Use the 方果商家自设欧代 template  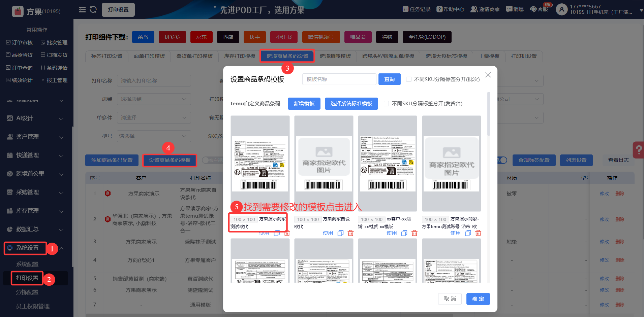(328, 233)
